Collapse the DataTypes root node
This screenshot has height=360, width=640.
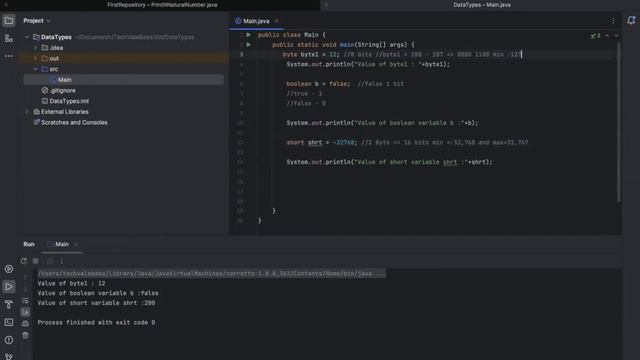point(27,37)
